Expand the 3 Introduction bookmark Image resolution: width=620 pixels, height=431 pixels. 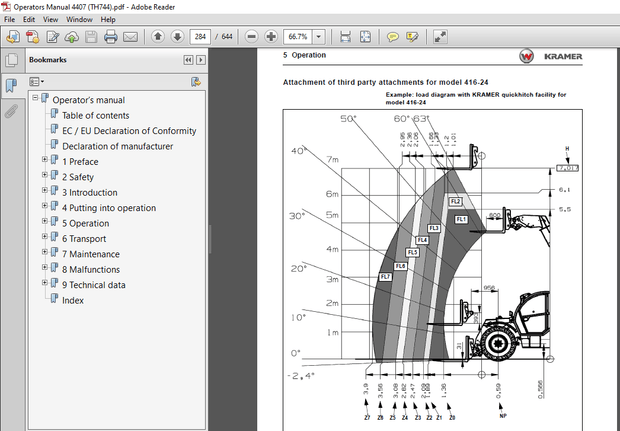[45, 190]
